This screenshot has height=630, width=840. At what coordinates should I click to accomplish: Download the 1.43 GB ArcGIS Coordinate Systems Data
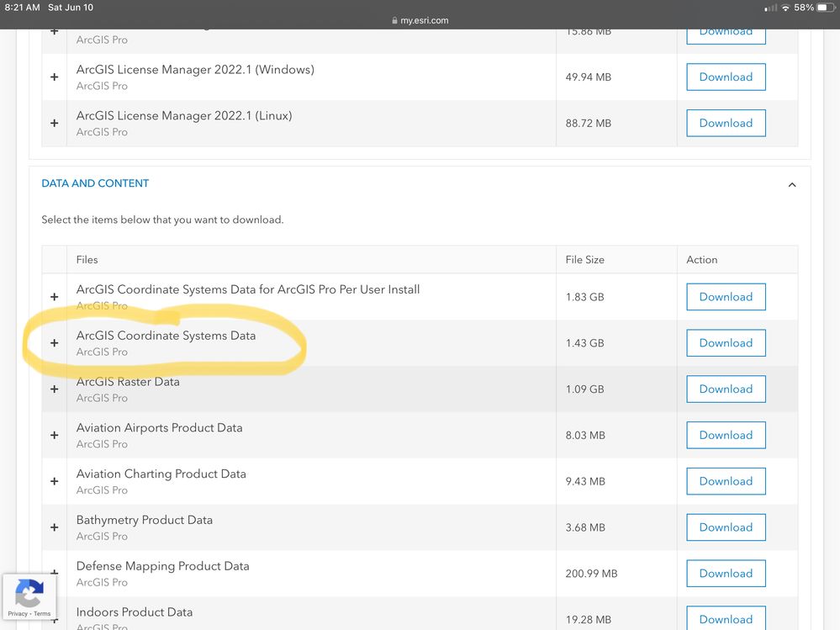coord(726,343)
